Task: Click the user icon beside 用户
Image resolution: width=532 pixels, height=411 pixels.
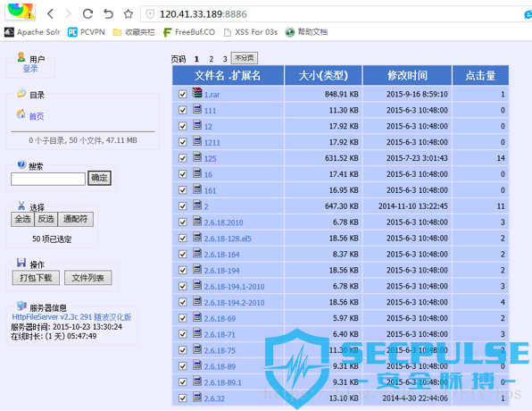Action: click(x=21, y=56)
